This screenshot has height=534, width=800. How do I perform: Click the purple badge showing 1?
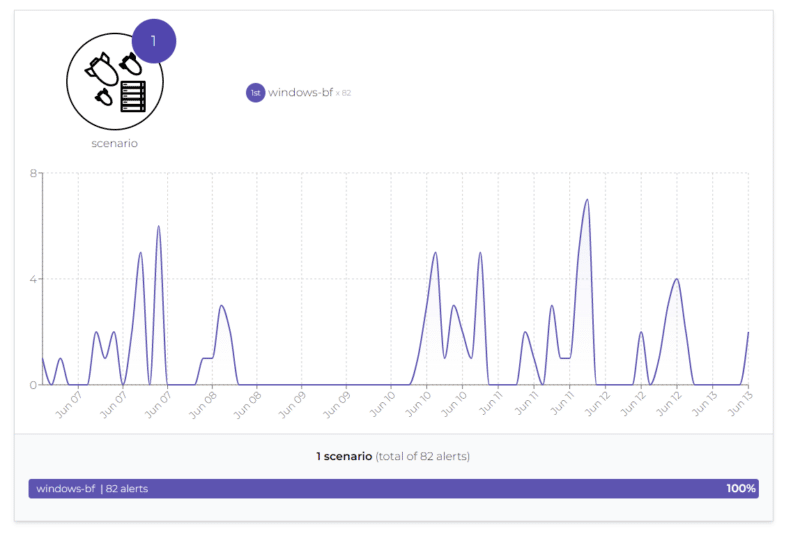pyautogui.click(x=153, y=41)
